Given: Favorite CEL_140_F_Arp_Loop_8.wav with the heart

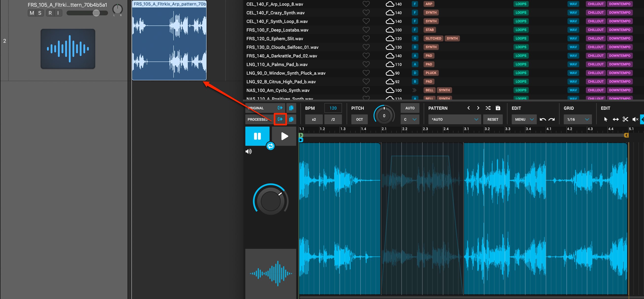Looking at the screenshot, I should click(x=366, y=4).
